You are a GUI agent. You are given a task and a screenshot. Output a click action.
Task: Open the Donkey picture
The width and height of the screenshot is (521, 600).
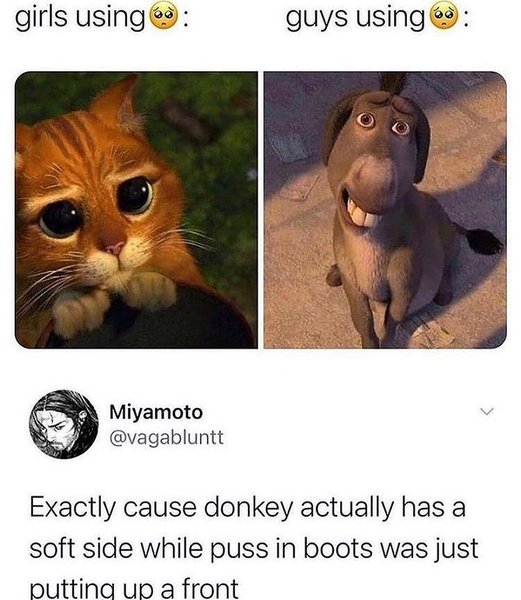pos(386,210)
